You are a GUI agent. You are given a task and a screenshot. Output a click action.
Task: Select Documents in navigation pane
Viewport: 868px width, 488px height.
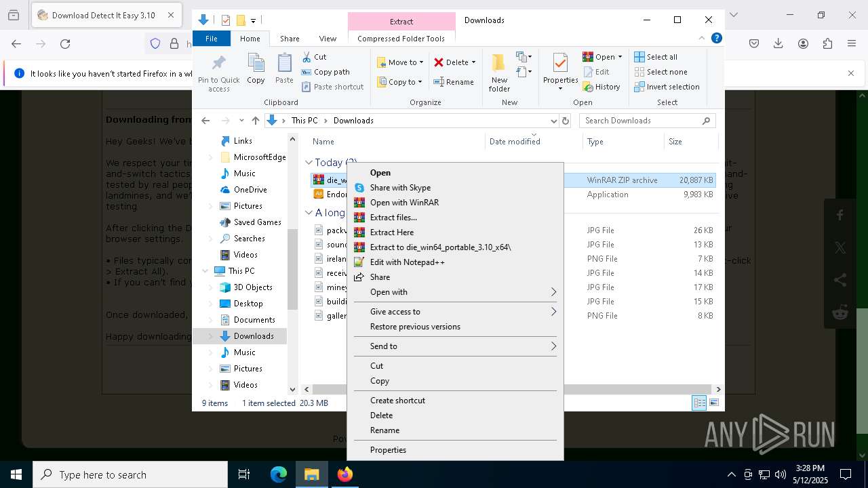(254, 320)
